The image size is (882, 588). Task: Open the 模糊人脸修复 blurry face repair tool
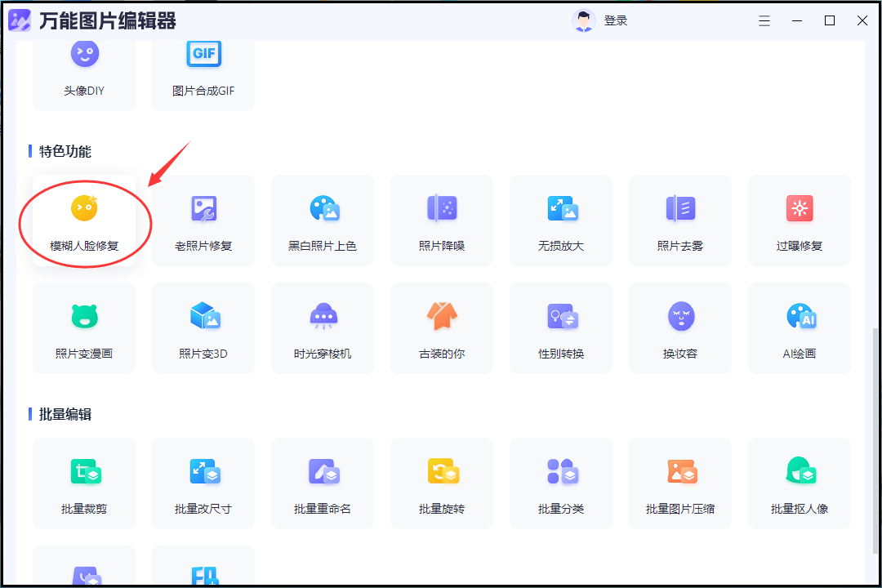tap(84, 220)
